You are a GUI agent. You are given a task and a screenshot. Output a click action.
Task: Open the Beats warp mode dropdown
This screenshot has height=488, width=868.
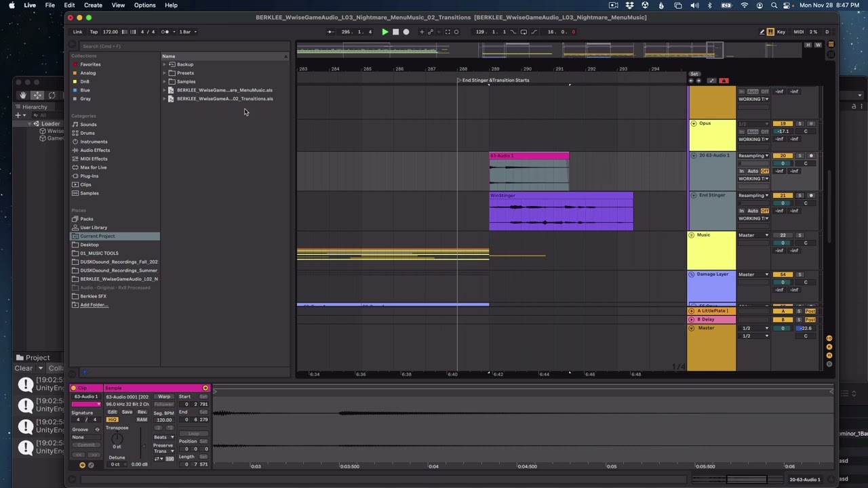pos(163,437)
